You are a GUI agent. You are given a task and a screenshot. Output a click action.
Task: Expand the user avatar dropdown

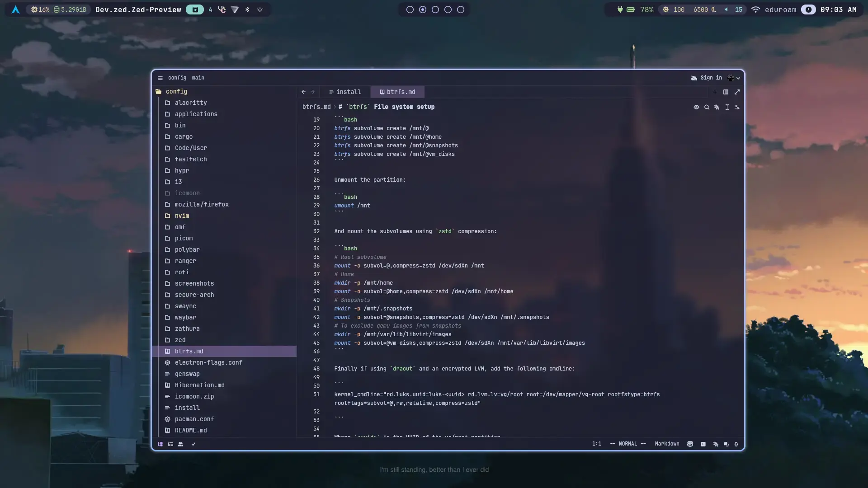[x=734, y=78]
